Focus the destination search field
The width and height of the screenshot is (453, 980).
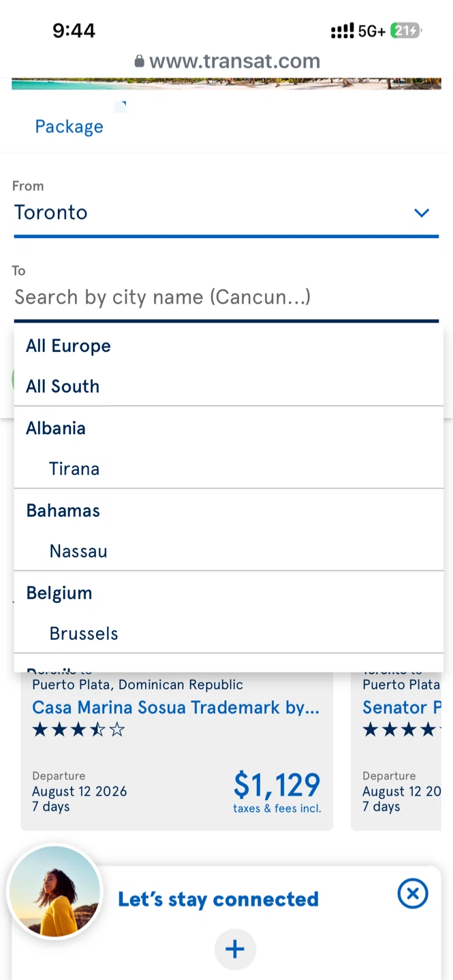tap(226, 297)
